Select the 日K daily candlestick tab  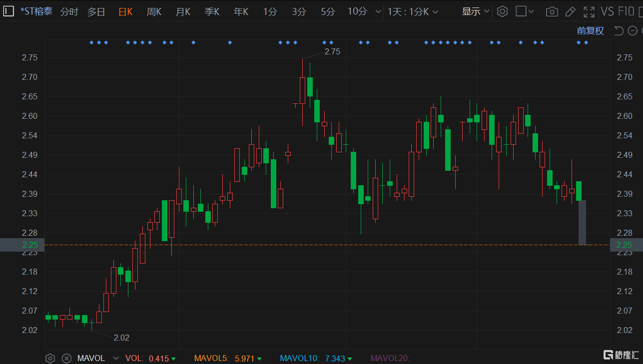coord(125,12)
